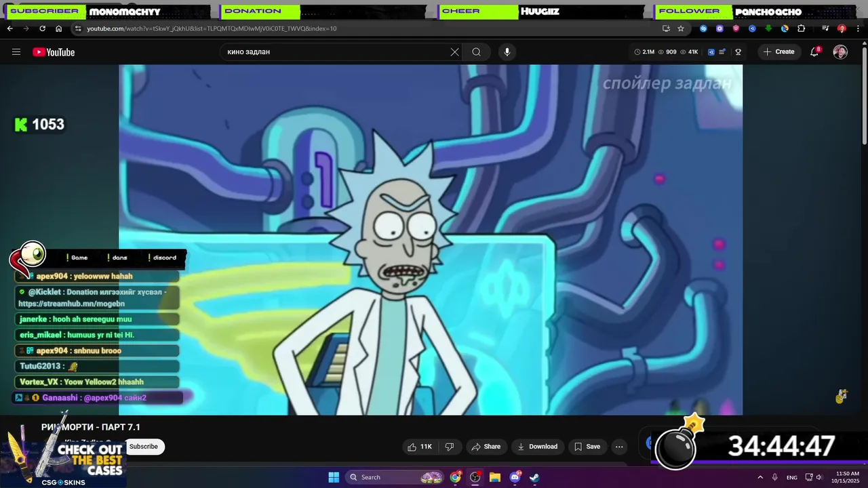The width and height of the screenshot is (868, 488).
Task: Open more video actions menu
Action: point(619,447)
